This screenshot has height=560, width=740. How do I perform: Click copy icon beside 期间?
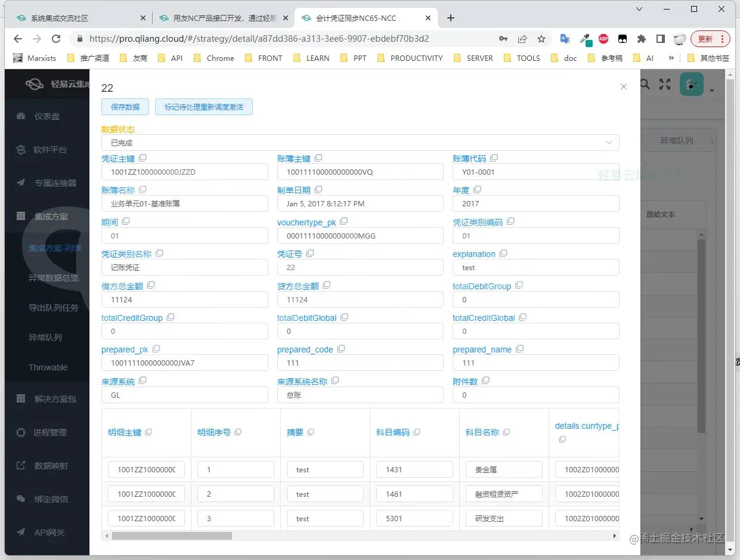click(126, 221)
